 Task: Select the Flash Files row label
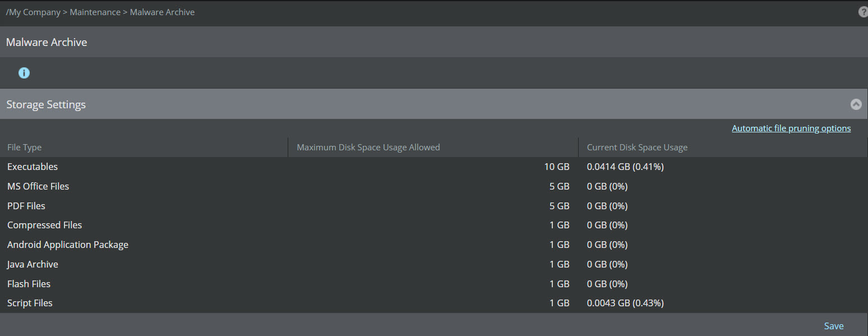(x=29, y=284)
